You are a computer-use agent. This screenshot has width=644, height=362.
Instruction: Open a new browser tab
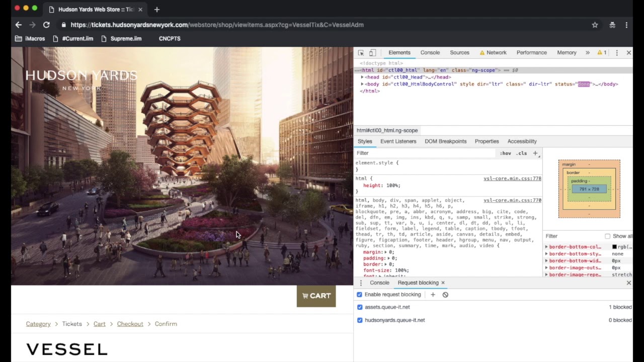pos(157,10)
